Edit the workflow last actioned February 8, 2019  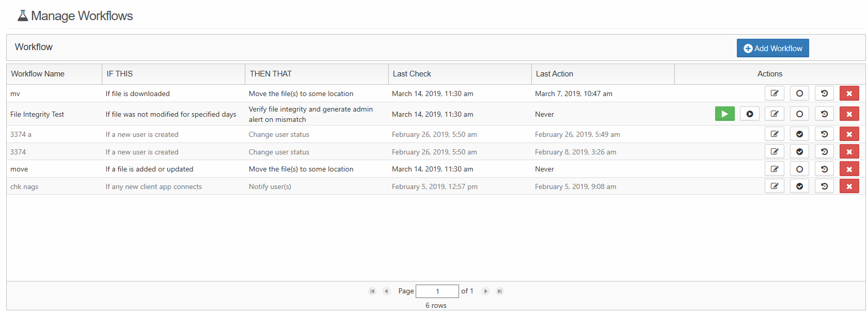774,151
